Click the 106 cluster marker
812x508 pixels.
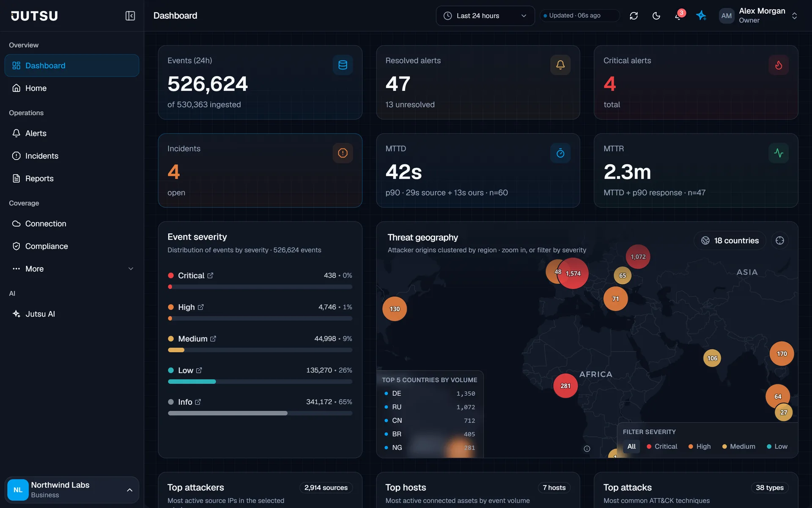(x=712, y=358)
